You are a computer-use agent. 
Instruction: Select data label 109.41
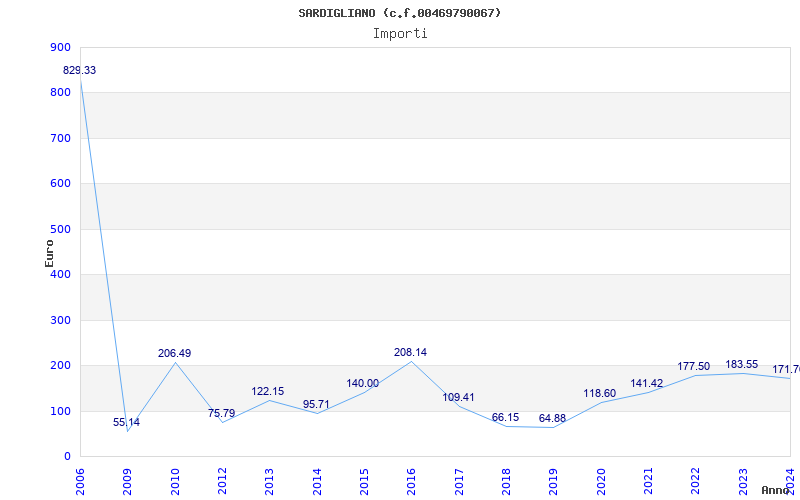tap(458, 397)
